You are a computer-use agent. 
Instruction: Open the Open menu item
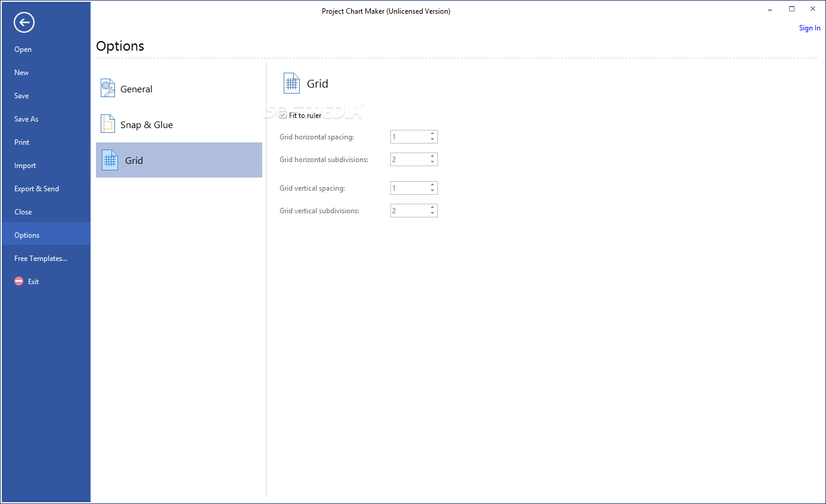click(x=46, y=49)
